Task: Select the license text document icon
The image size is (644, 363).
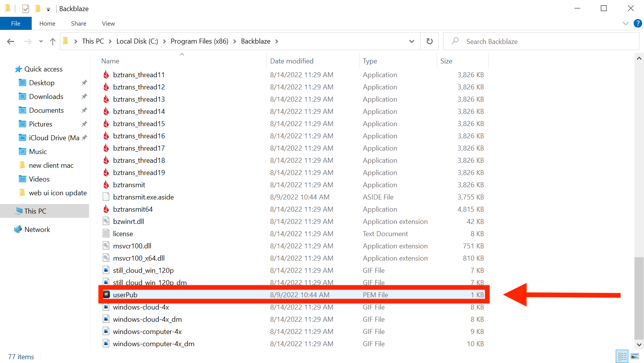Action: tap(106, 234)
